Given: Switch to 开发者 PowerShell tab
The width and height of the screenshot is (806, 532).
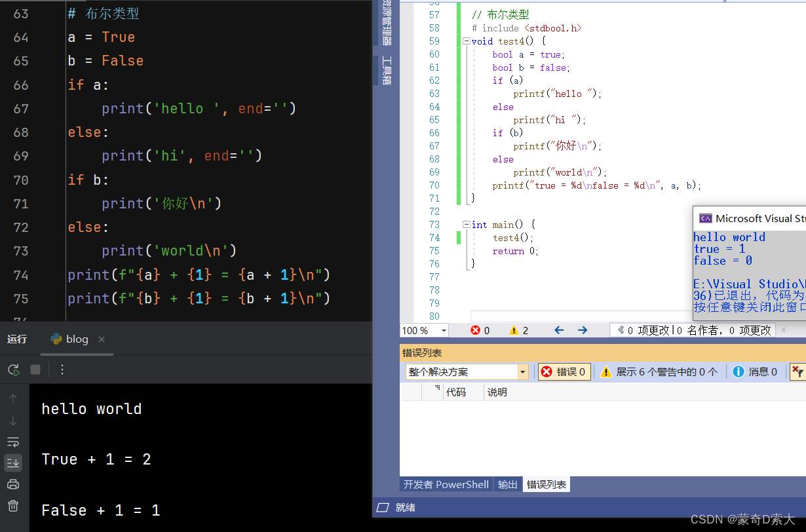Looking at the screenshot, I should click(x=446, y=484).
